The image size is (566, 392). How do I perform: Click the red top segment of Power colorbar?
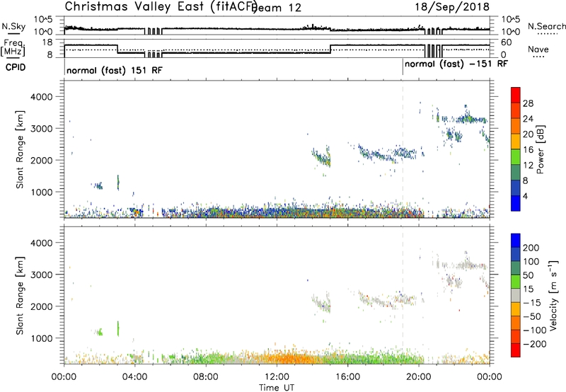pos(516,95)
